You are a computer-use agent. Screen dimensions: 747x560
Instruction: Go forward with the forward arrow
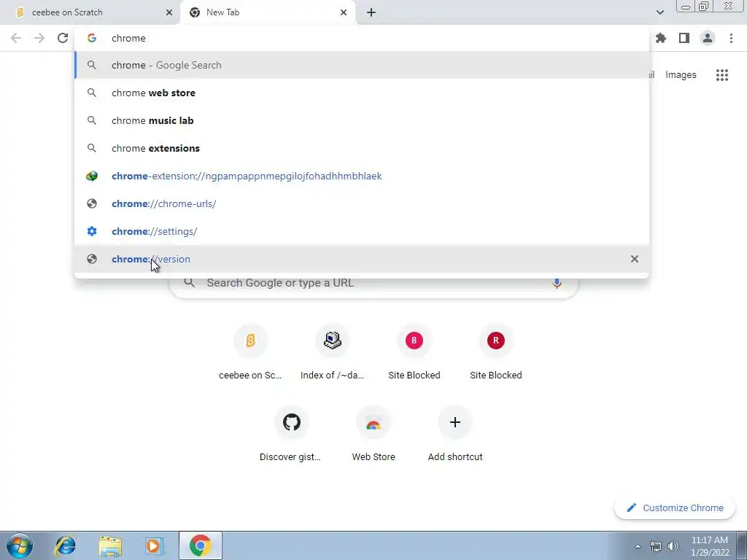[x=39, y=38]
